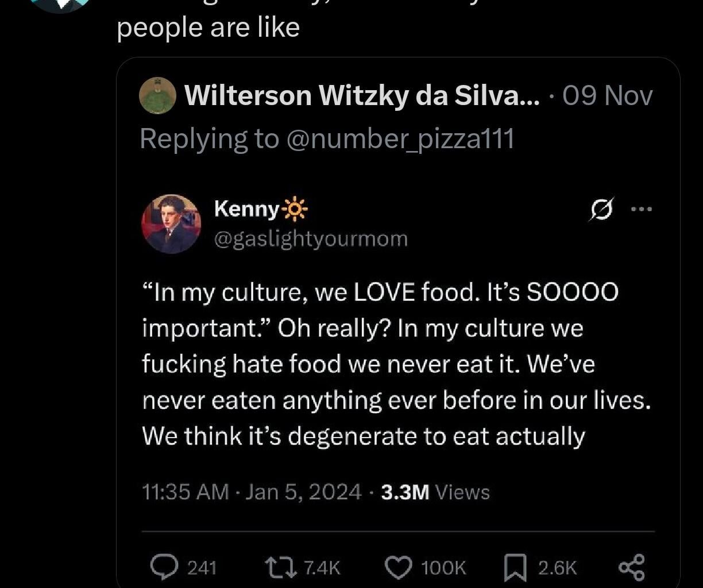Click the Ø badge beside Kenny's name
703x588 pixels.
[x=601, y=210]
